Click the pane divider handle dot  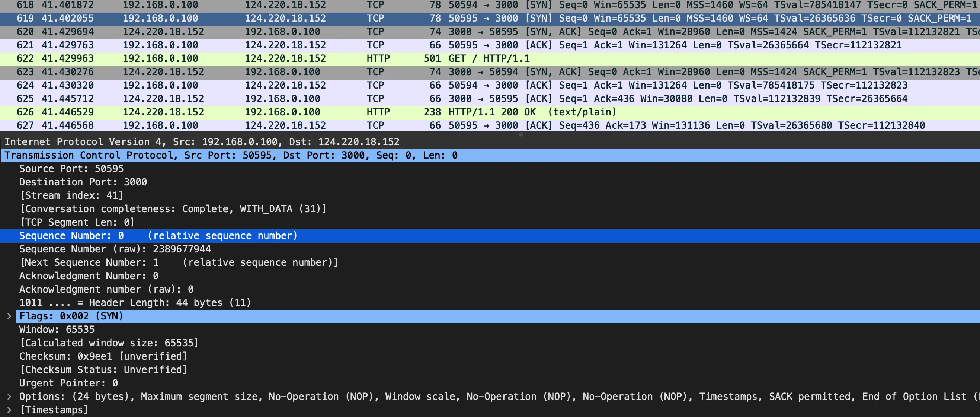tap(521, 134)
